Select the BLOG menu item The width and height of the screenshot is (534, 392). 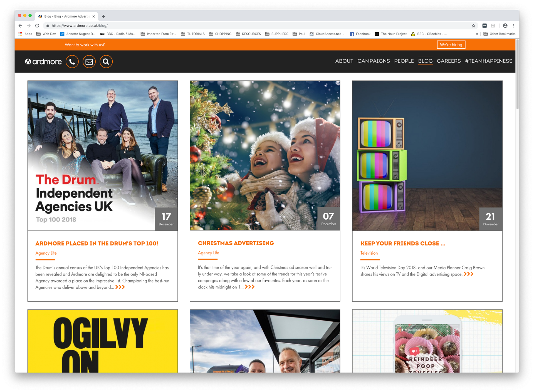[425, 61]
